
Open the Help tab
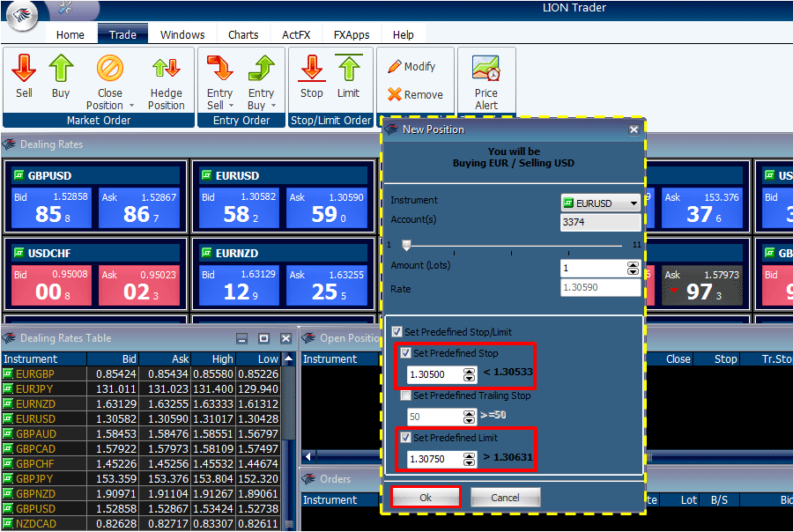tap(403, 35)
